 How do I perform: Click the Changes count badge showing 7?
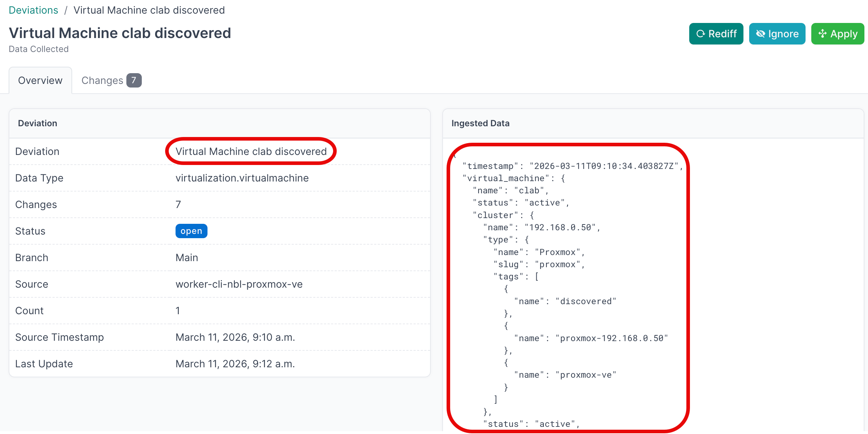[134, 80]
